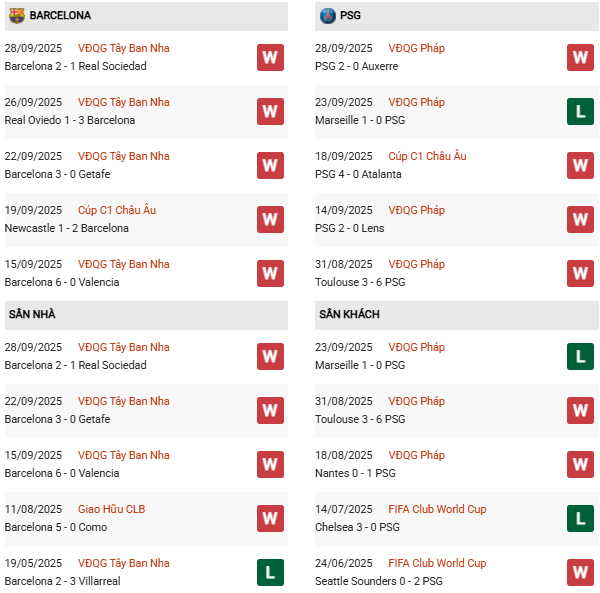Click the Barcelona 5 - 0 Como result

[x=56, y=527]
